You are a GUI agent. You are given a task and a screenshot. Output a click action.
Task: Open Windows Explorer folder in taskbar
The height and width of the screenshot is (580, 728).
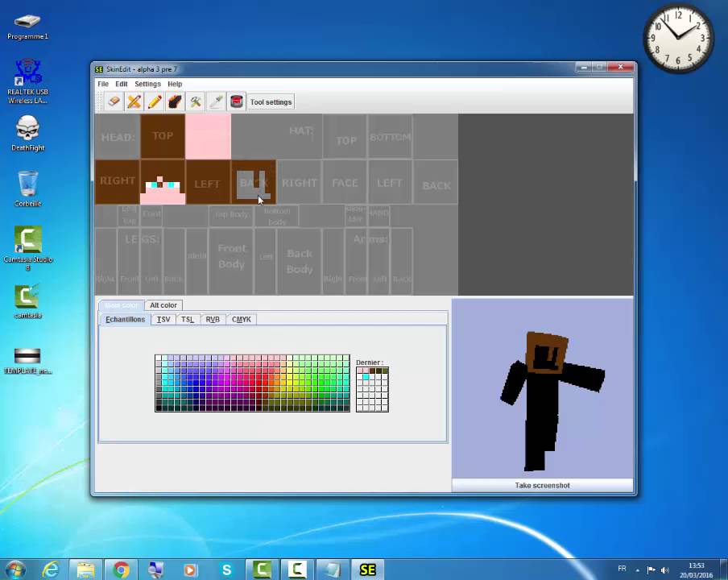click(x=85, y=570)
